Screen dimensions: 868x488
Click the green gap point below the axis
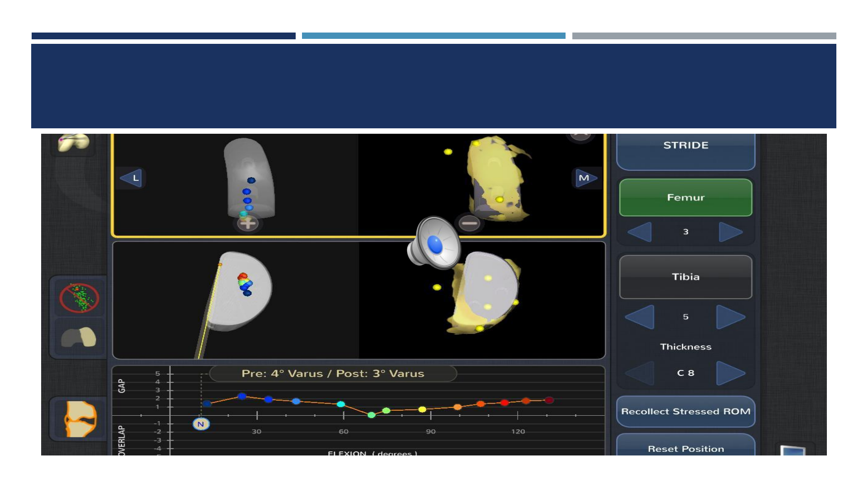pos(372,415)
